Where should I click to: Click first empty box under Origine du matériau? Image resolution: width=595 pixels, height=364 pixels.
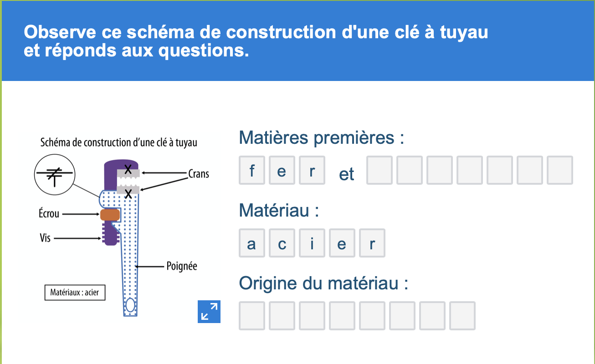[x=252, y=316]
